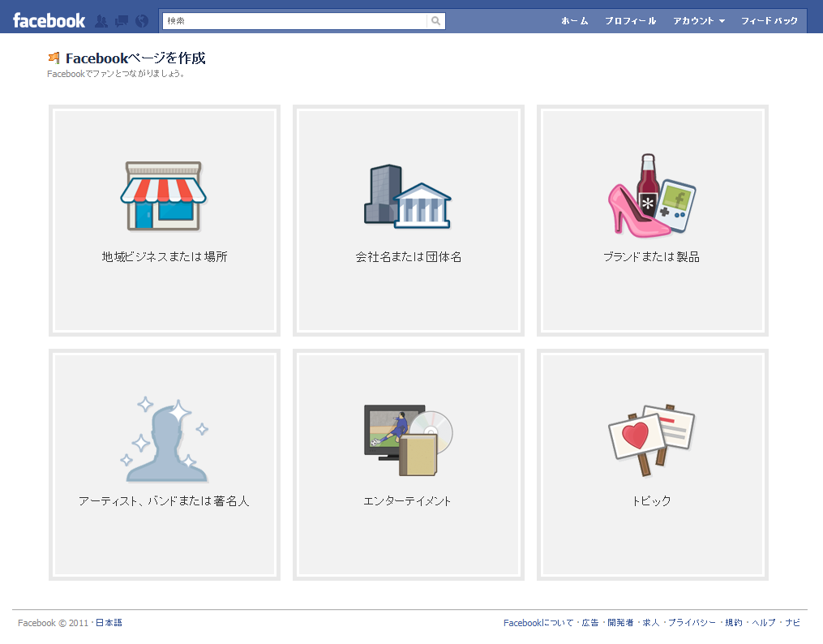Focus the 検索 search field
The height and width of the screenshot is (644, 823).
tap(295, 21)
